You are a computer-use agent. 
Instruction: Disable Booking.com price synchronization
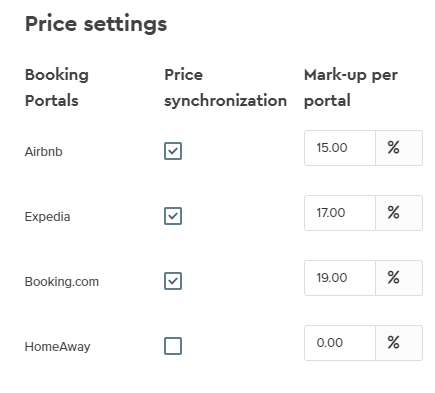(173, 281)
